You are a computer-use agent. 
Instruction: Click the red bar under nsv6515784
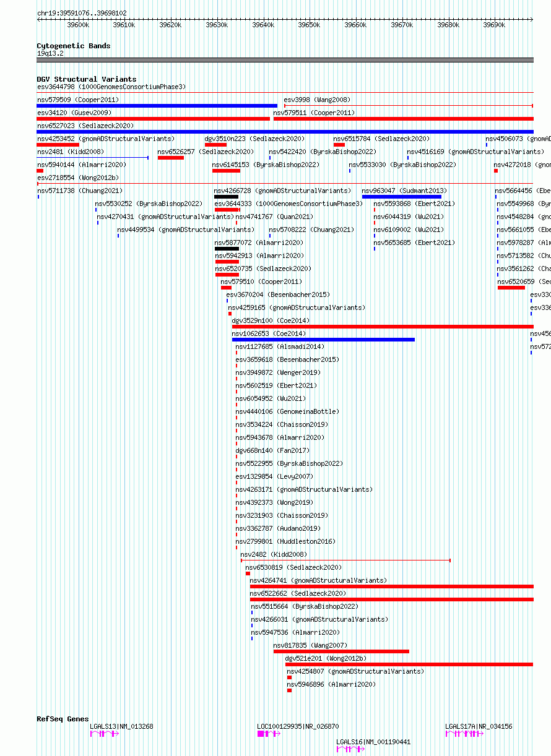coord(339,145)
